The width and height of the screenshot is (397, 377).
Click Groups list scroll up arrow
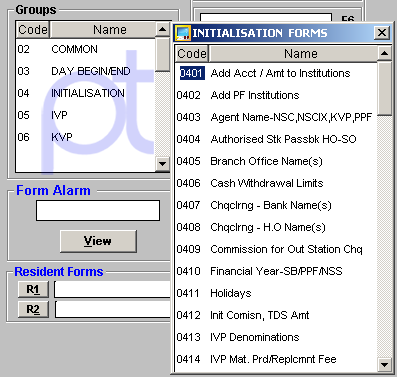tap(163, 30)
